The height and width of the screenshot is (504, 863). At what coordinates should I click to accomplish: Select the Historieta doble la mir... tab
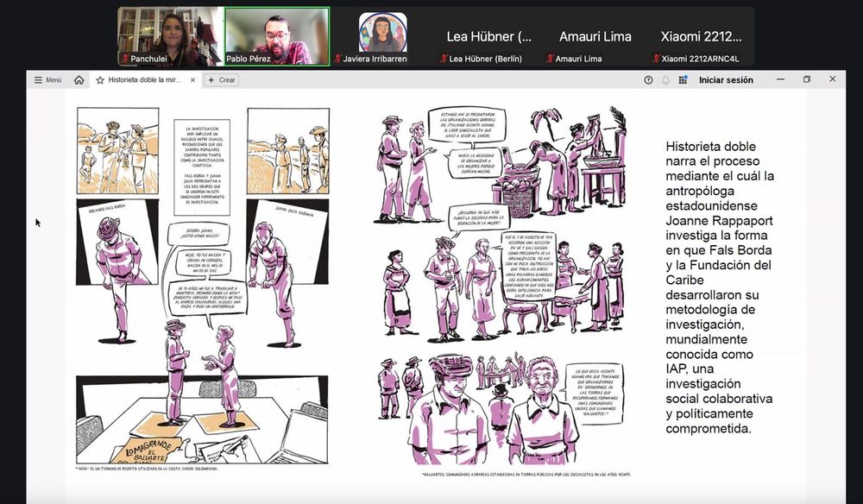[145, 79]
